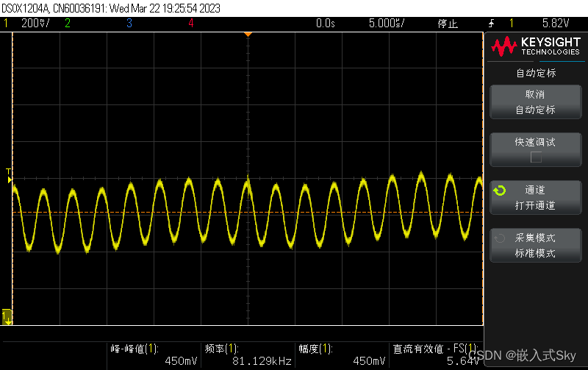Click the Keysight logo waveform icon
This screenshot has width=588, height=370.
tap(504, 46)
